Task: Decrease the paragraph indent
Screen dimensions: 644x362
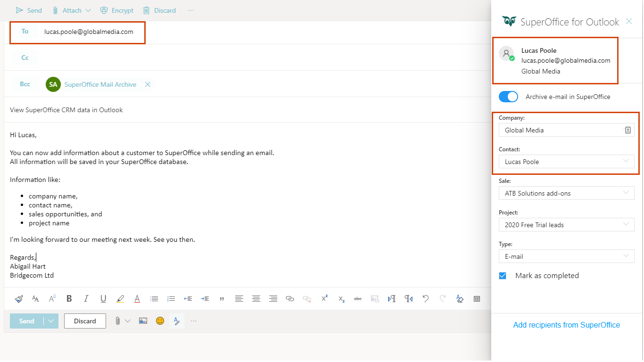Action: tap(188, 298)
